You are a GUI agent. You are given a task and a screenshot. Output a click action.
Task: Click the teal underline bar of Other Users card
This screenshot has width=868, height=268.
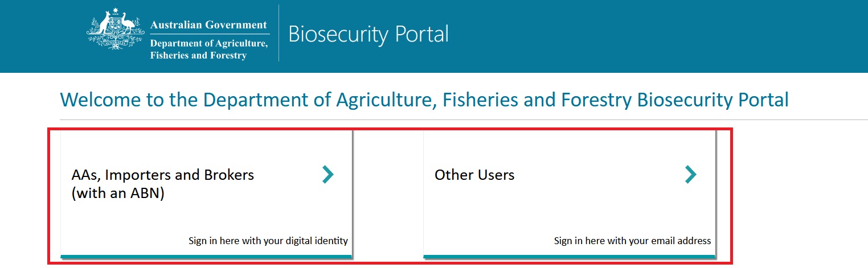click(568, 257)
